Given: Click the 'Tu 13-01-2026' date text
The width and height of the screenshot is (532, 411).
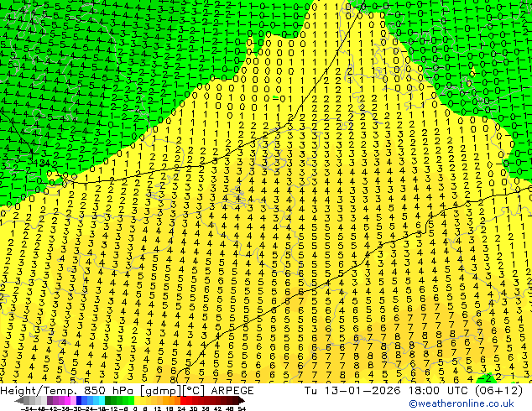Looking at the screenshot, I should click(353, 391).
